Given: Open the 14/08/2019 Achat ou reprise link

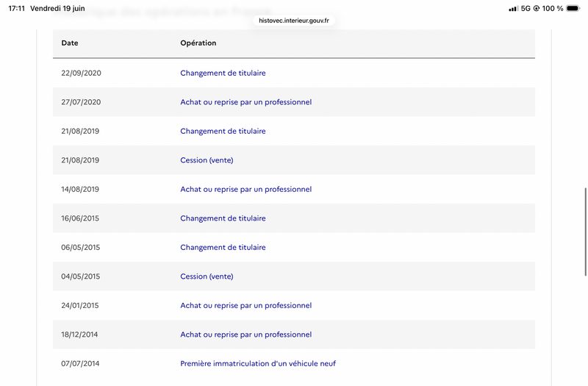Looking at the screenshot, I should (246, 190).
